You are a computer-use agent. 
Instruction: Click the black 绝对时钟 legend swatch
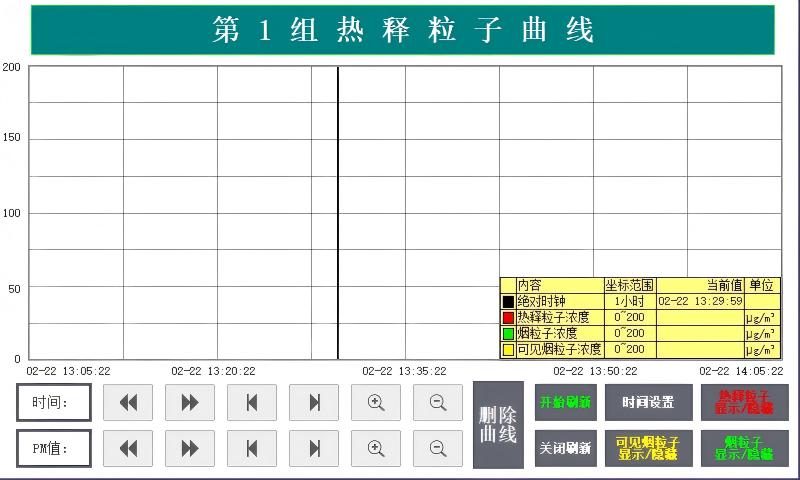pyautogui.click(x=508, y=301)
